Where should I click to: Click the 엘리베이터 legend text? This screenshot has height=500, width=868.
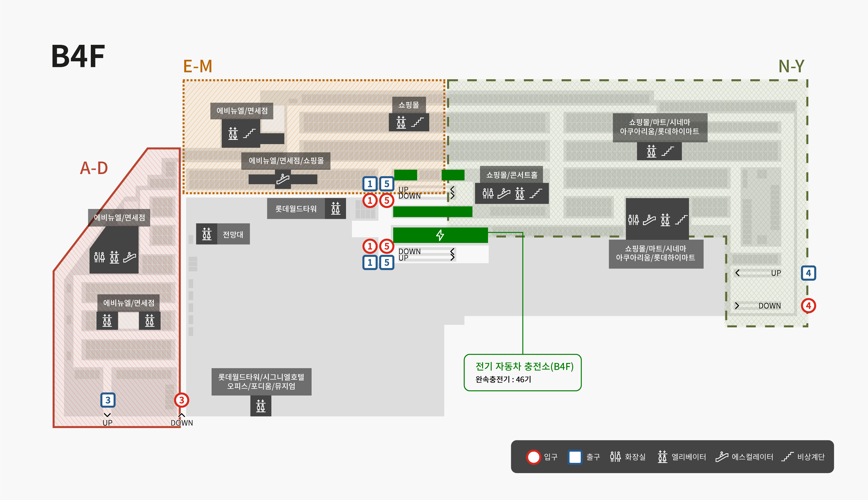point(689,457)
